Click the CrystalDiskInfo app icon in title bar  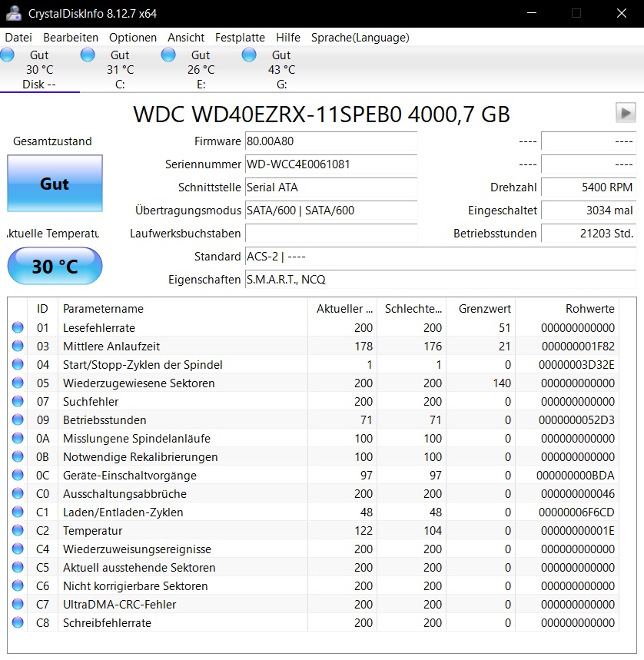coord(14,13)
